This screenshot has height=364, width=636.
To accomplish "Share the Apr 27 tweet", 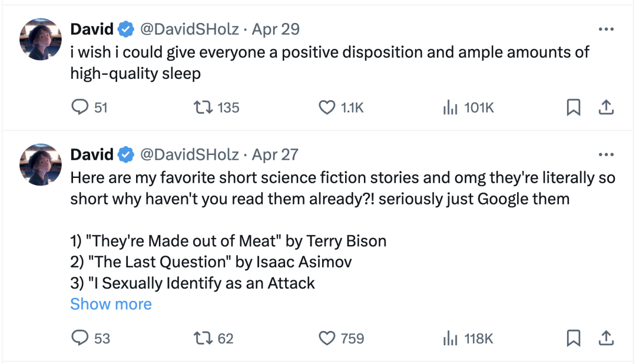I will tap(606, 338).
